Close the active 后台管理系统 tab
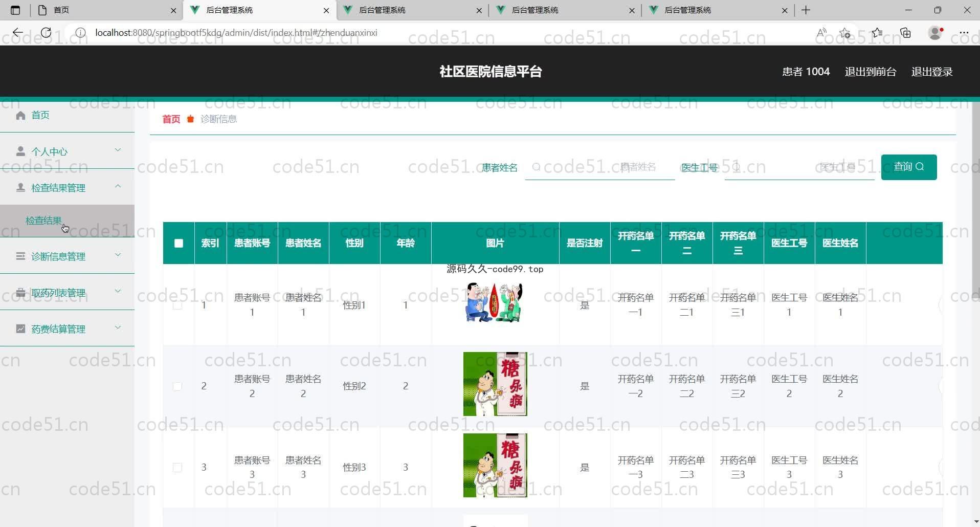 coord(326,10)
